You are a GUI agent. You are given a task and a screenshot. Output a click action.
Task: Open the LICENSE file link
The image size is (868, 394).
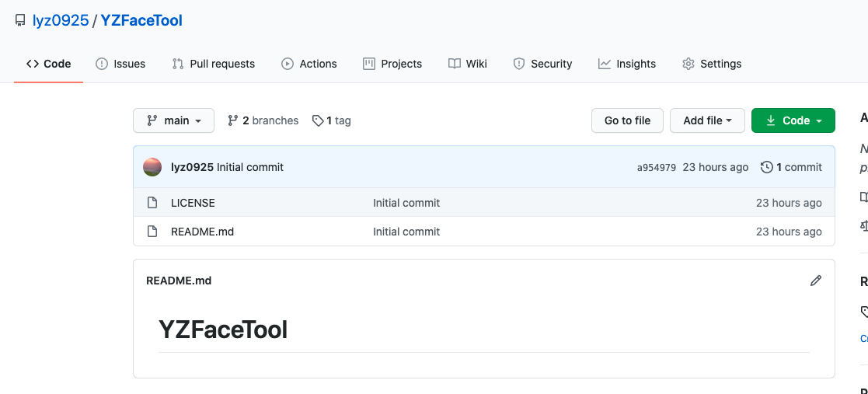click(193, 203)
